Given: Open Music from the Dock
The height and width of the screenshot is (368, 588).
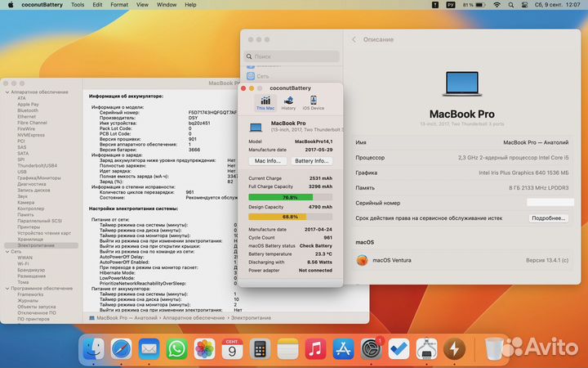Looking at the screenshot, I should [315, 349].
